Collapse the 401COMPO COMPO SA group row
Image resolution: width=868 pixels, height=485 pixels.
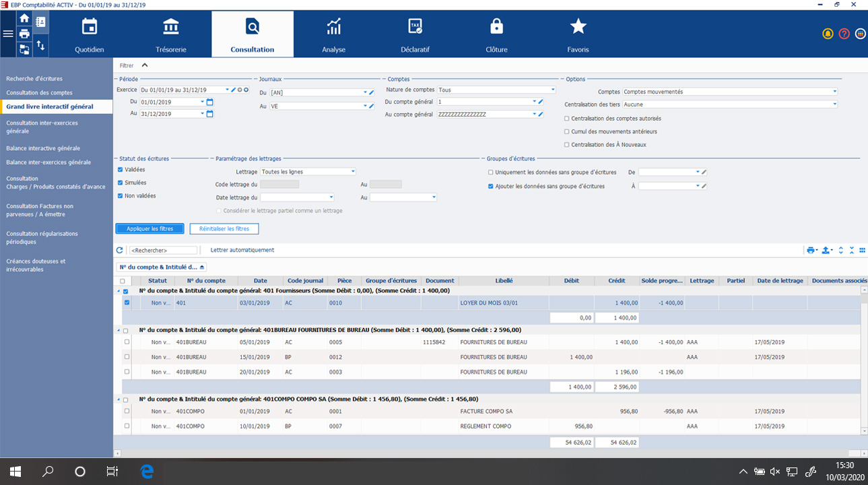tap(120, 398)
